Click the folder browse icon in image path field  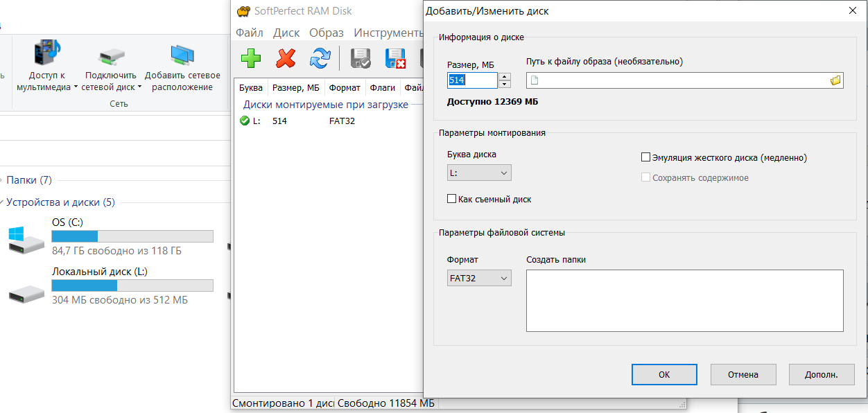pyautogui.click(x=835, y=80)
